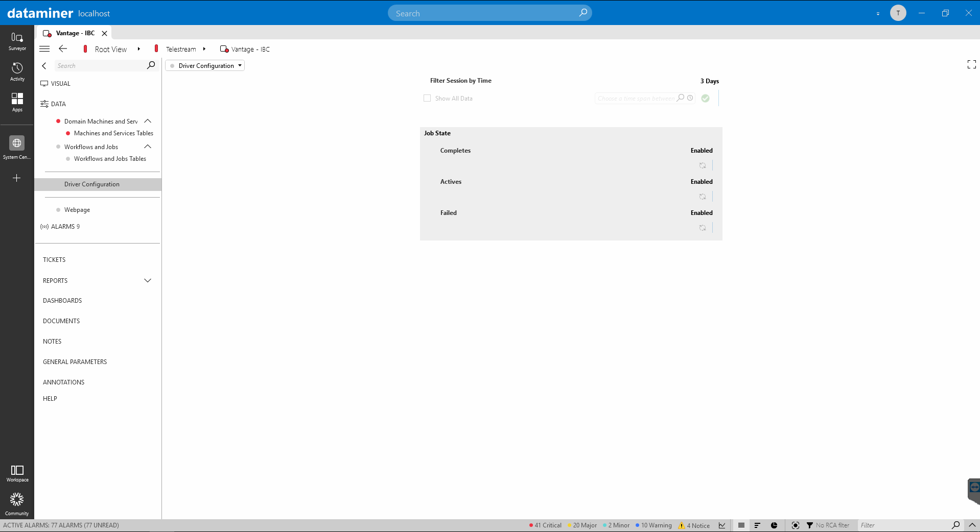980x532 pixels.
Task: Open the user profile avatar T
Action: pyautogui.click(x=898, y=13)
